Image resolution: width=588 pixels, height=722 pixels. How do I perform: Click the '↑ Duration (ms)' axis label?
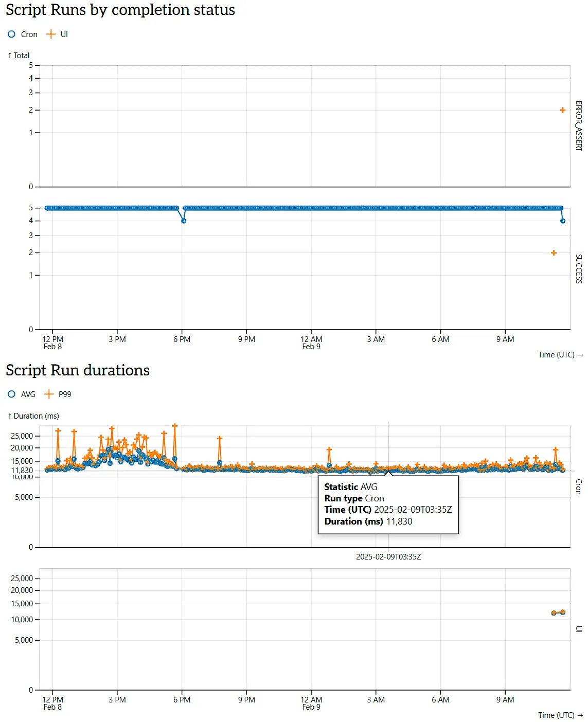click(33, 416)
